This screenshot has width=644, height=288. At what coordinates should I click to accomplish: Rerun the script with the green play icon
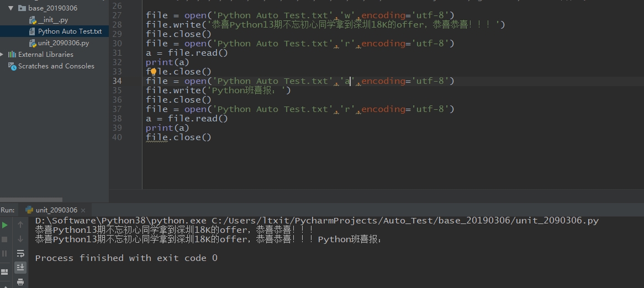(5, 225)
